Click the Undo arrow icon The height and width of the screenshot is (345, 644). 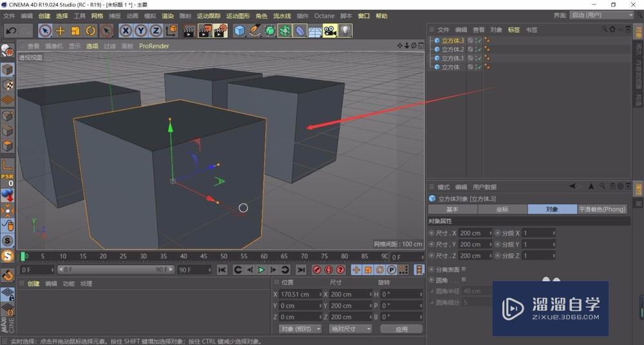coord(11,31)
